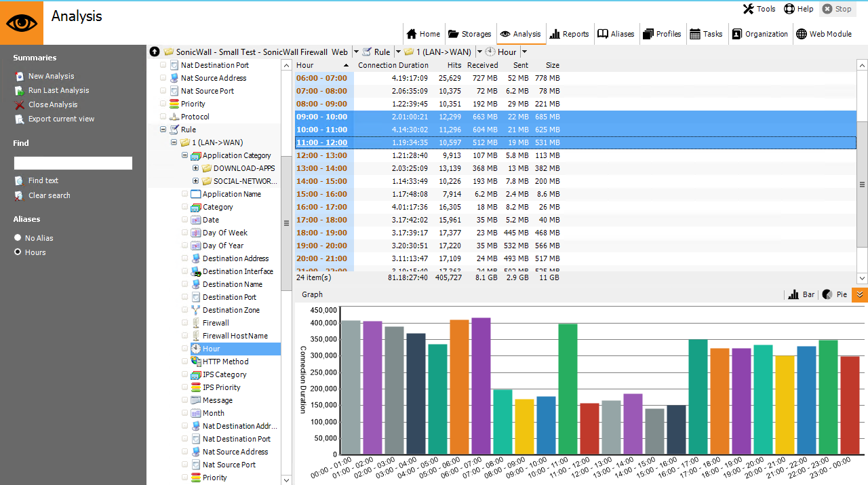Switch graph to Pie chart icon

[827, 294]
